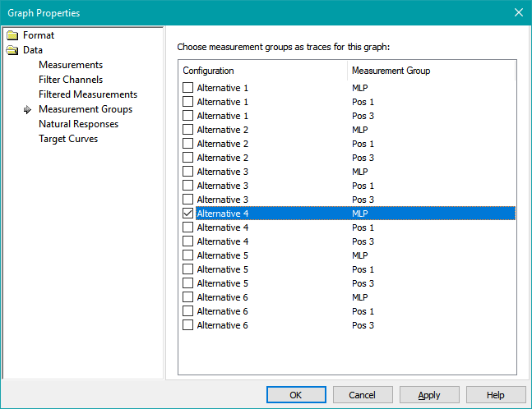Image resolution: width=532 pixels, height=409 pixels.
Task: Enable Alternative 5 MLP checkbox
Action: point(187,255)
